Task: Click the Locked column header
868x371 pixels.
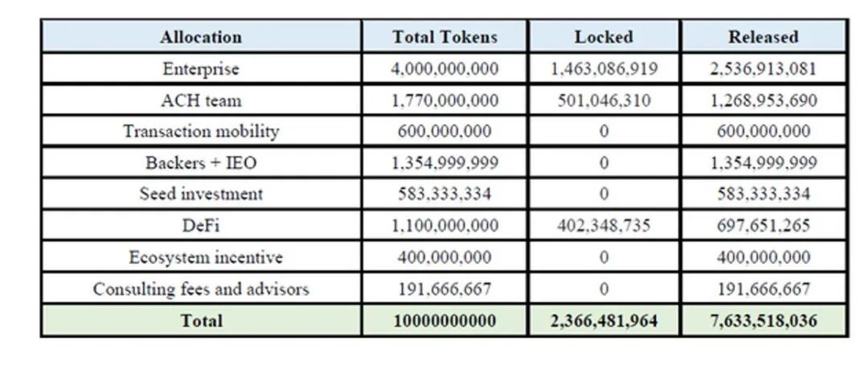Action: click(x=604, y=37)
